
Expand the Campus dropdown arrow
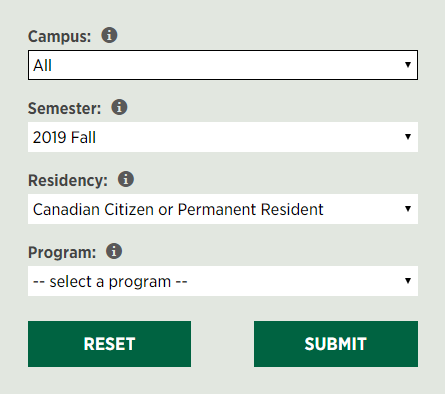[x=408, y=65]
